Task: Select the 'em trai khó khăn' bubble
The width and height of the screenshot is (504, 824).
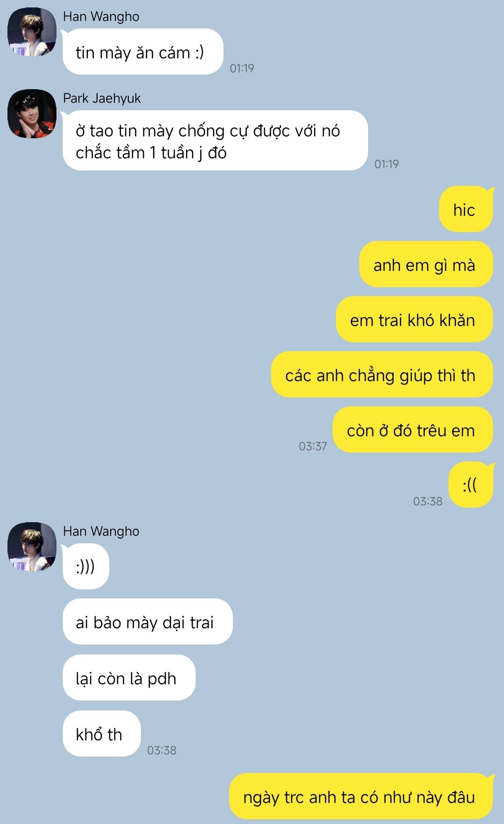Action: point(414,320)
